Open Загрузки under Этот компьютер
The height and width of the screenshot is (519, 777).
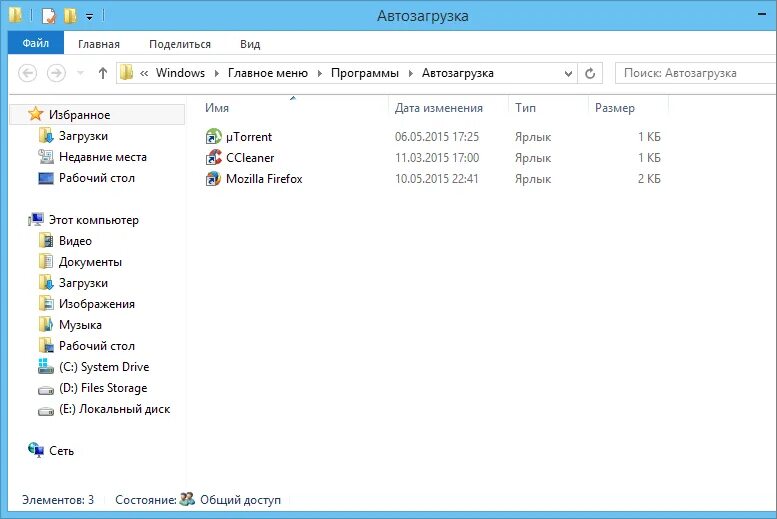point(83,283)
